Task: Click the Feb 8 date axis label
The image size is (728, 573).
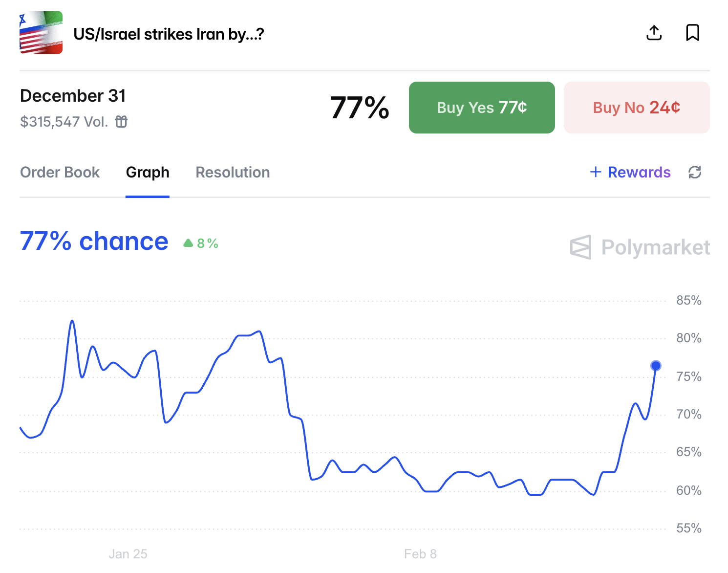Action: coord(420,554)
